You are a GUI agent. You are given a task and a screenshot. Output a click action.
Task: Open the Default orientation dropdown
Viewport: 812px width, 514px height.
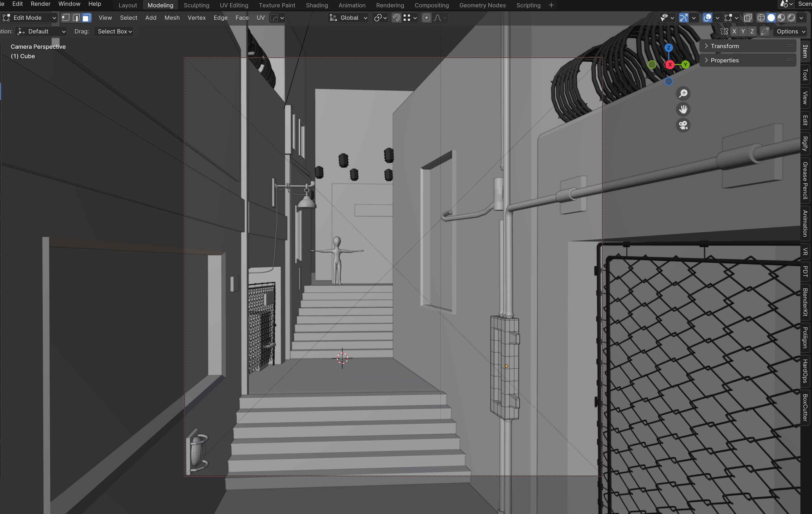click(41, 31)
